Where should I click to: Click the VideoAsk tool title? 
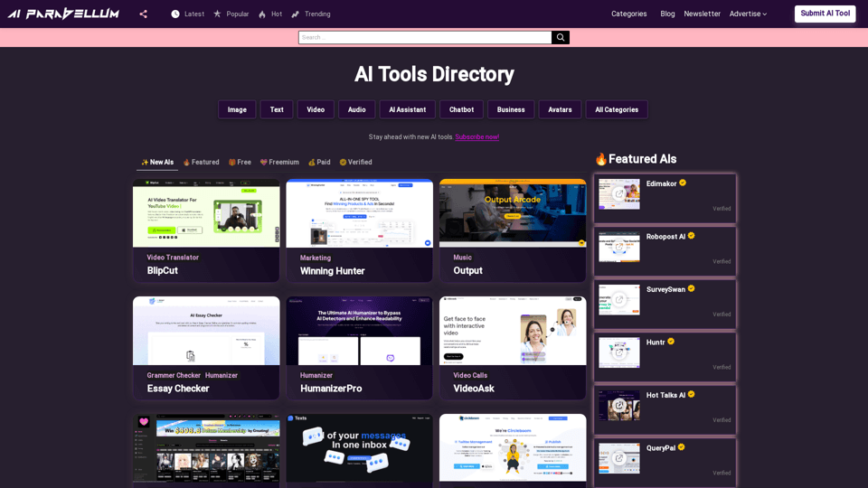[x=474, y=389]
